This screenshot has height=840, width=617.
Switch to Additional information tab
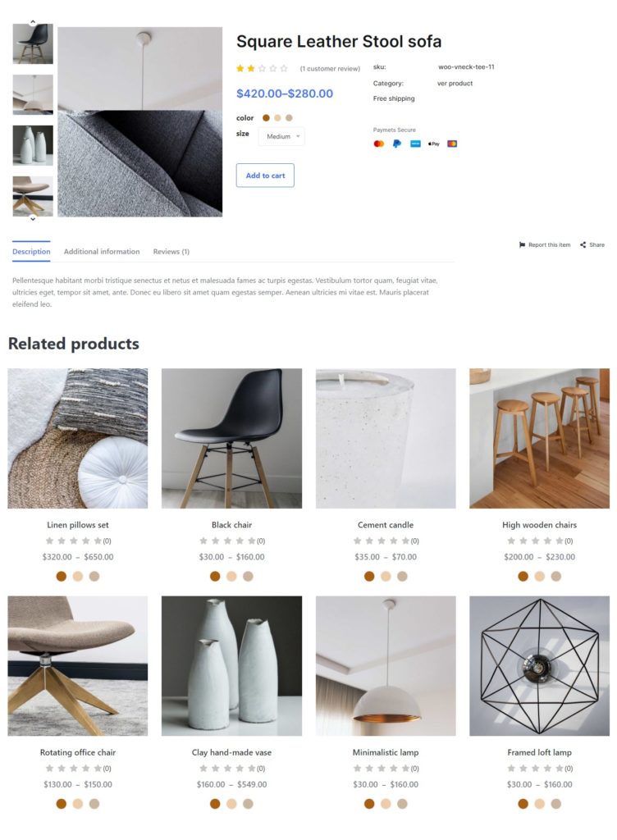tap(102, 251)
